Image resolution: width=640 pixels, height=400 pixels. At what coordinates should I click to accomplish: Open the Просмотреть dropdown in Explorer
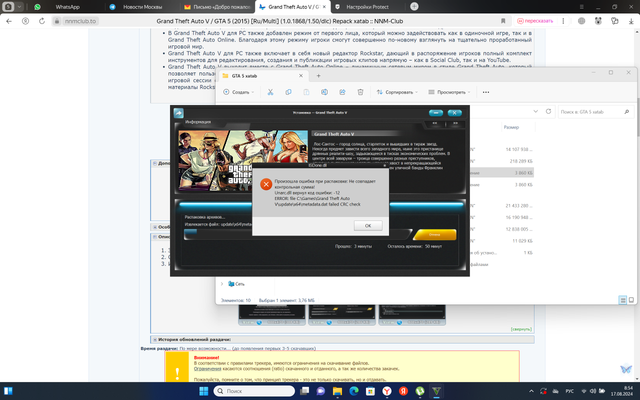[449, 92]
